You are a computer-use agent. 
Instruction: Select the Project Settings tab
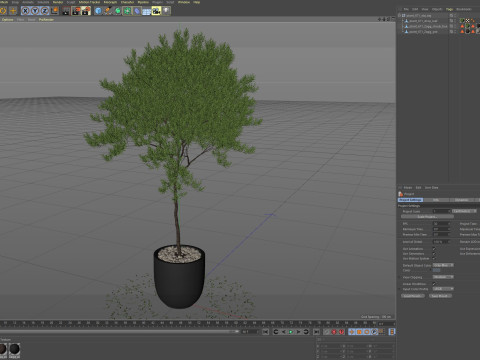click(410, 200)
